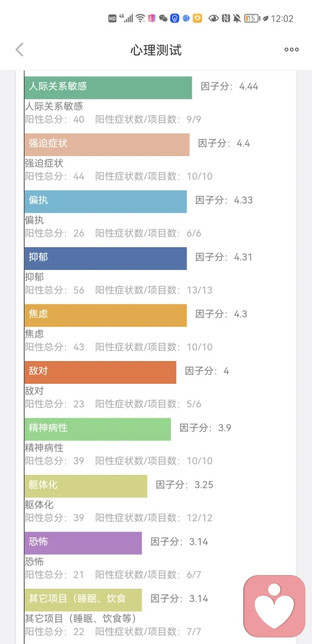Select the light blue 偏执 bar
This screenshot has width=312, height=644.
tap(105, 201)
